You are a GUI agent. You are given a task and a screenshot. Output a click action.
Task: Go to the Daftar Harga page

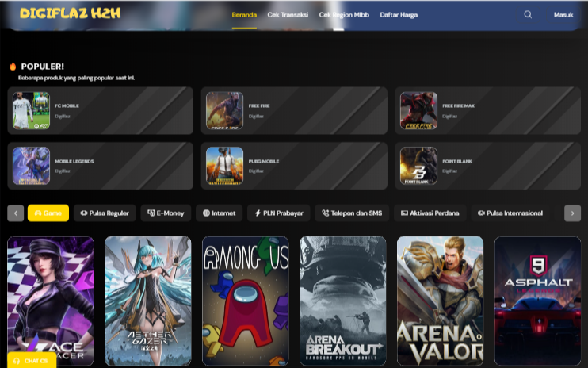point(400,14)
